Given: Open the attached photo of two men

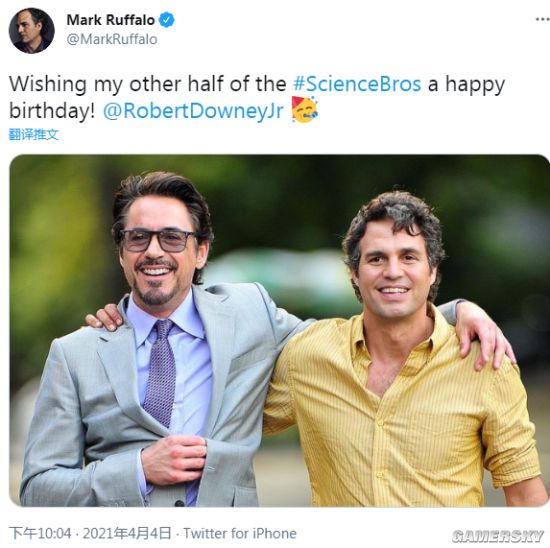Looking at the screenshot, I should click(x=279, y=330).
